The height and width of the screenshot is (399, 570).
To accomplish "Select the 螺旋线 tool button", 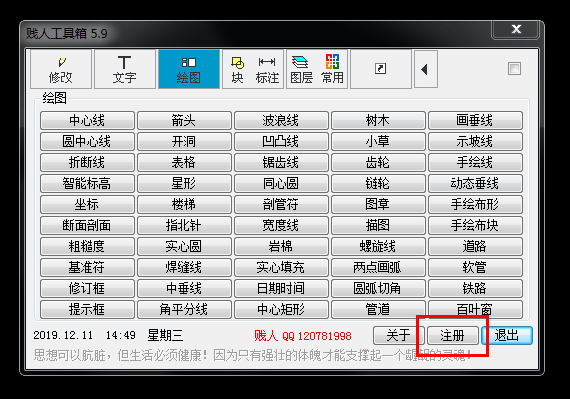I will pyautogui.click(x=378, y=246).
